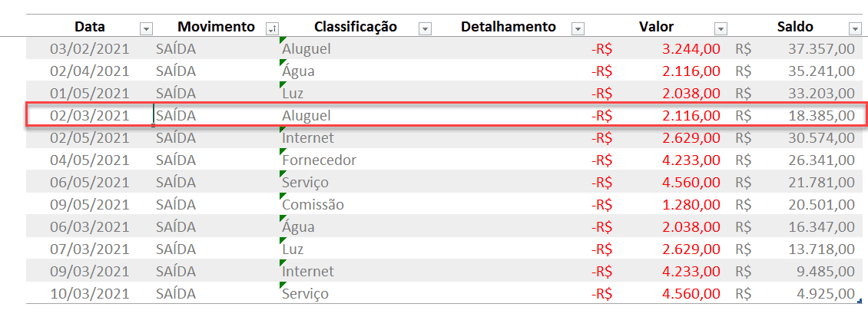The width and height of the screenshot is (868, 317).
Task: Open the Saldo column filter dropdown
Action: (853, 28)
